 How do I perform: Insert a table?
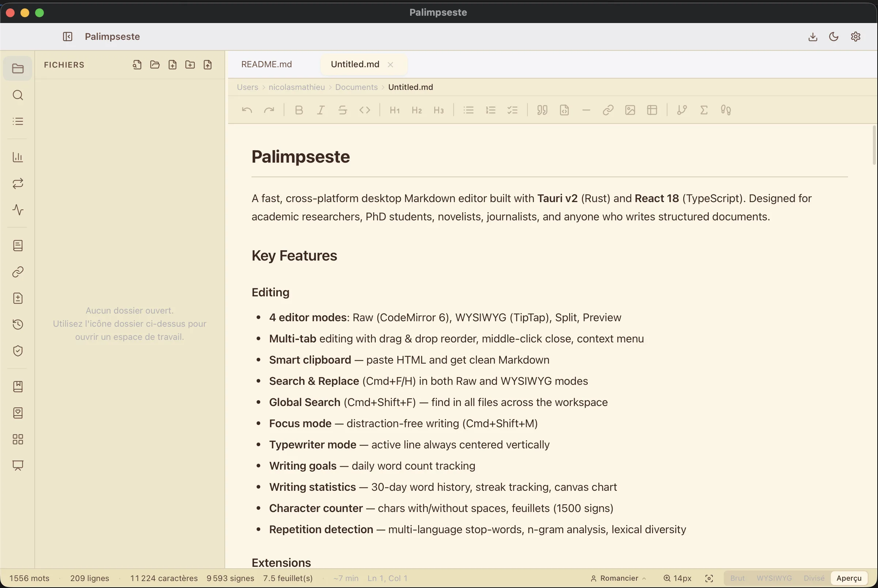pyautogui.click(x=652, y=110)
